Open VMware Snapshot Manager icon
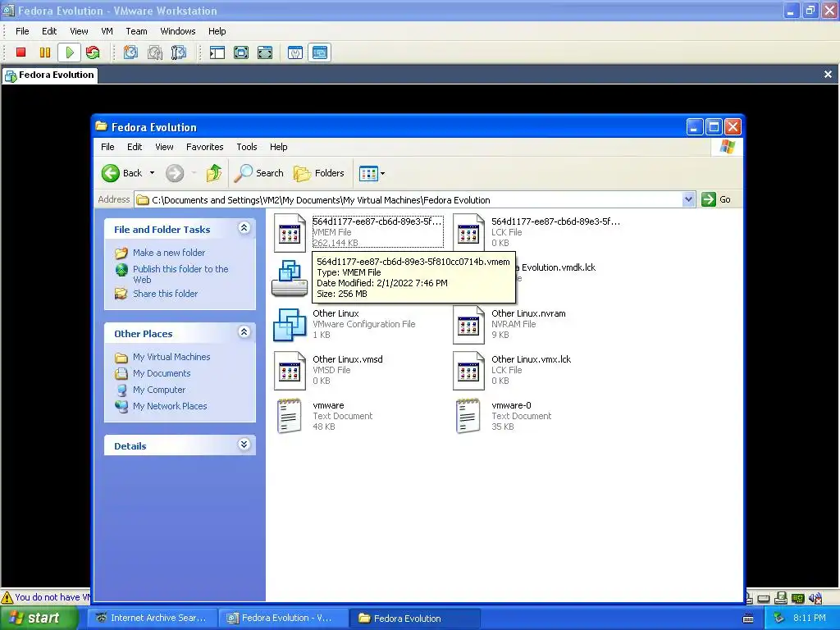Viewport: 840px width, 630px height. pos(178,52)
